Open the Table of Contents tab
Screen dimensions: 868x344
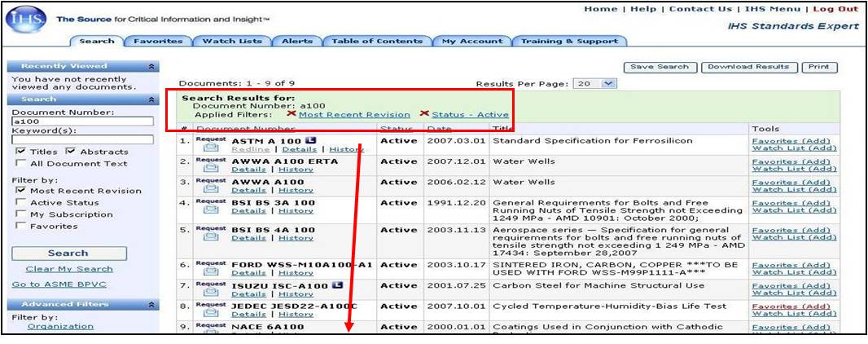[377, 41]
